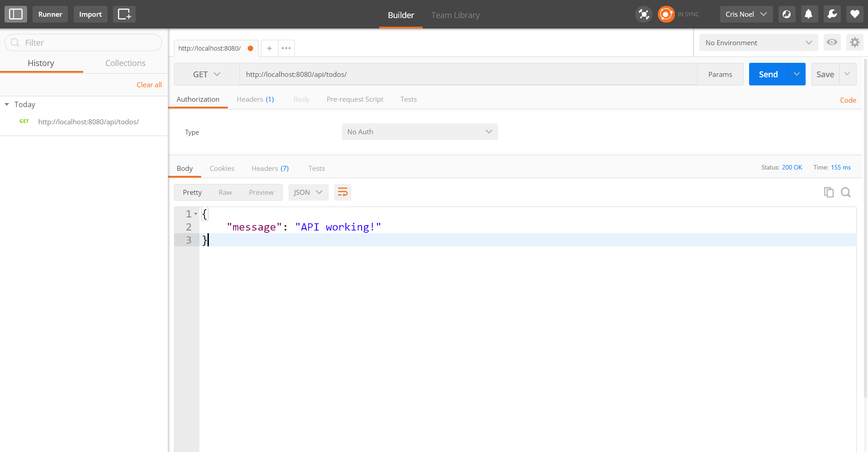
Task: Focus the Filter search field
Action: pyautogui.click(x=83, y=42)
